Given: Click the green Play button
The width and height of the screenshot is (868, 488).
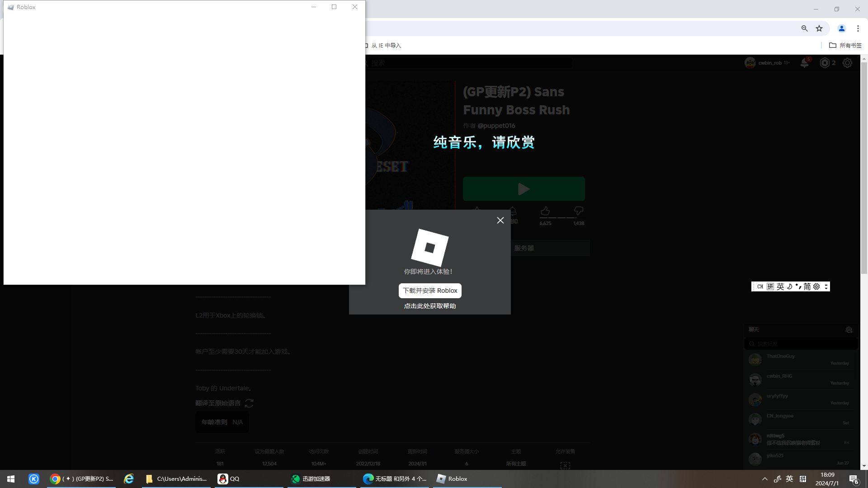Looking at the screenshot, I should tap(524, 189).
